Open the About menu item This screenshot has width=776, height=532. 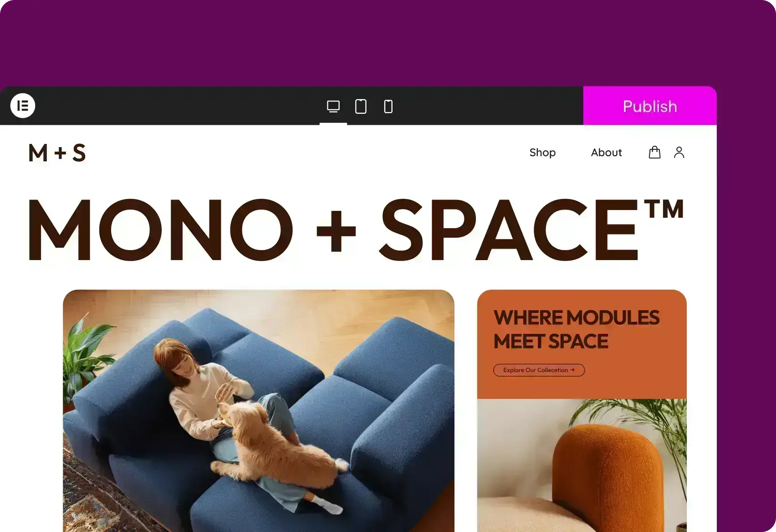tap(606, 153)
